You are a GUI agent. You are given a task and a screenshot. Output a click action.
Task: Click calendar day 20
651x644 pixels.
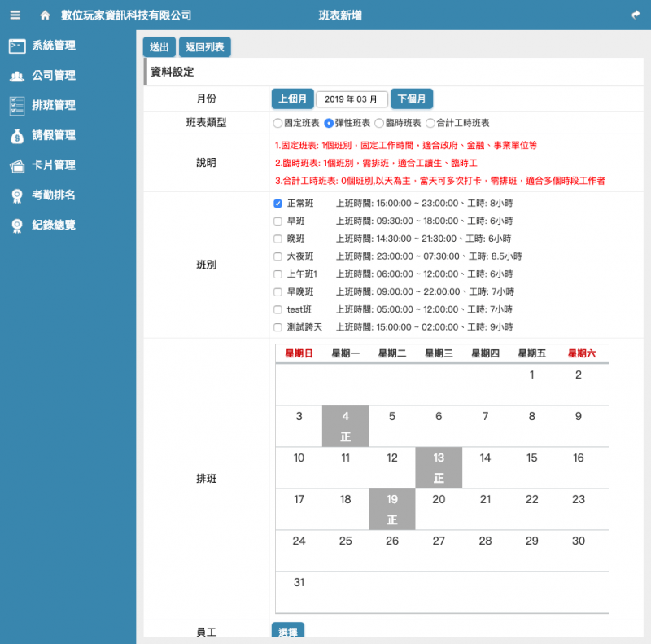click(x=439, y=510)
